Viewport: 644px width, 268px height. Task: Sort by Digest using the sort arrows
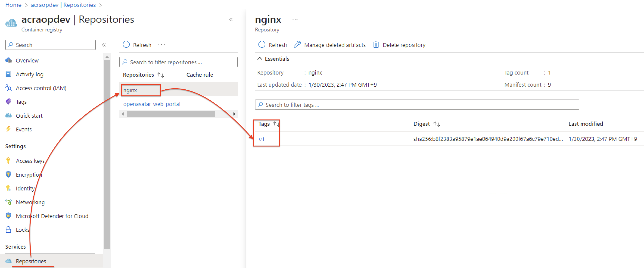coord(437,124)
